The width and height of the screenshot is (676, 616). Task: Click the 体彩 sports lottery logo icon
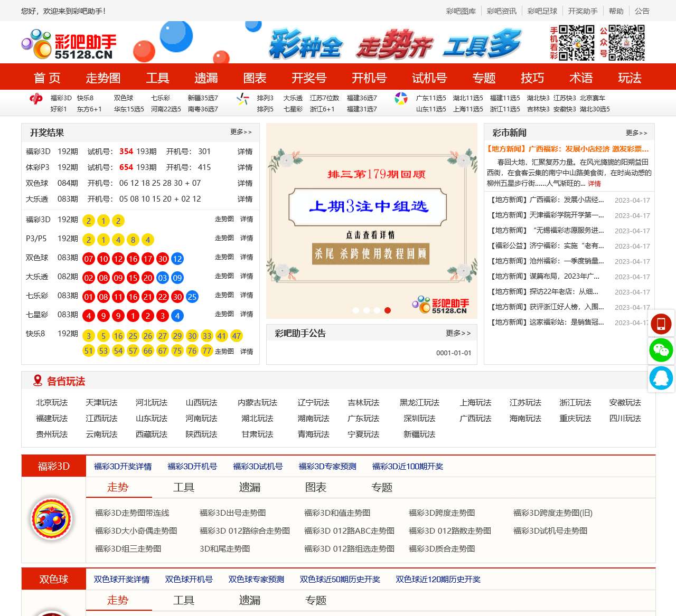click(243, 98)
